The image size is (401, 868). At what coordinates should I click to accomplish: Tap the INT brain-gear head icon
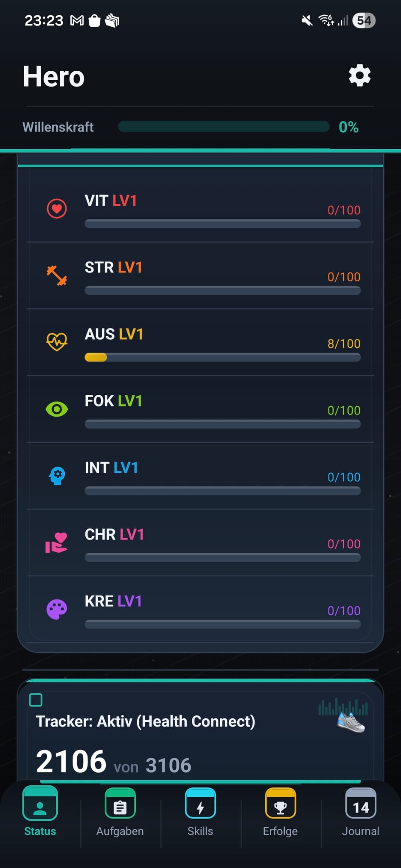point(57,476)
